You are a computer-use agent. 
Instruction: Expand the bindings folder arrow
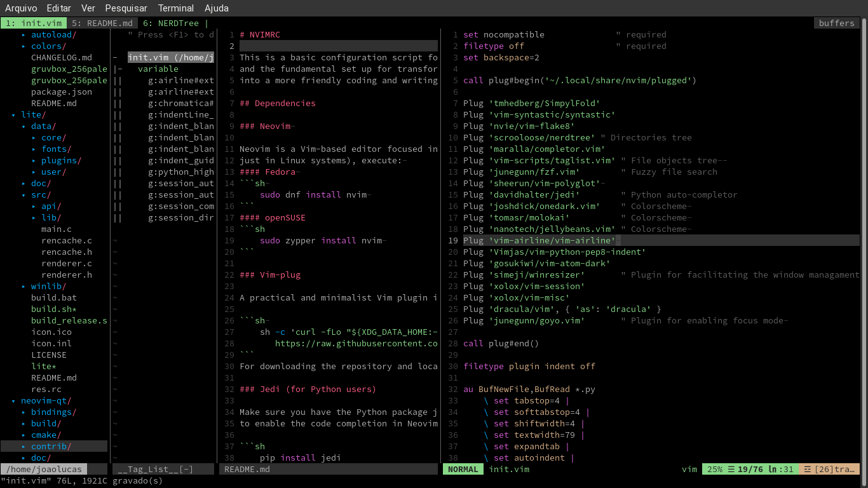24,412
